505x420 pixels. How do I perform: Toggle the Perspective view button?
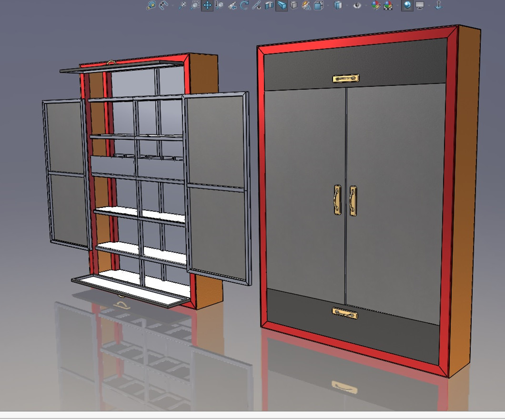[x=282, y=5]
